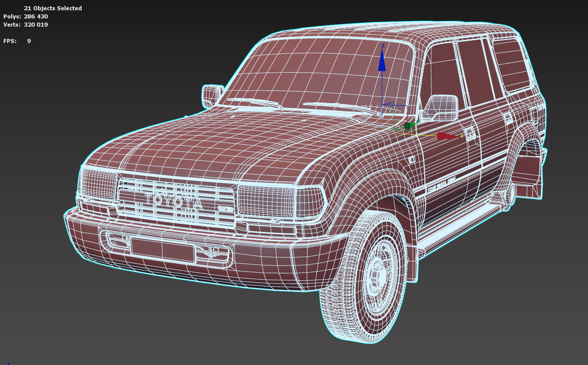Click the blue Z axis arrow of the gizmo
Viewport: 588px width, 365px height.
coord(382,60)
